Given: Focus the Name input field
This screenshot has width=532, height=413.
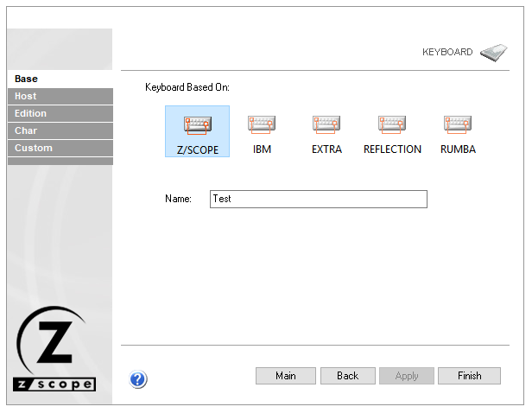Looking at the screenshot, I should pos(319,199).
